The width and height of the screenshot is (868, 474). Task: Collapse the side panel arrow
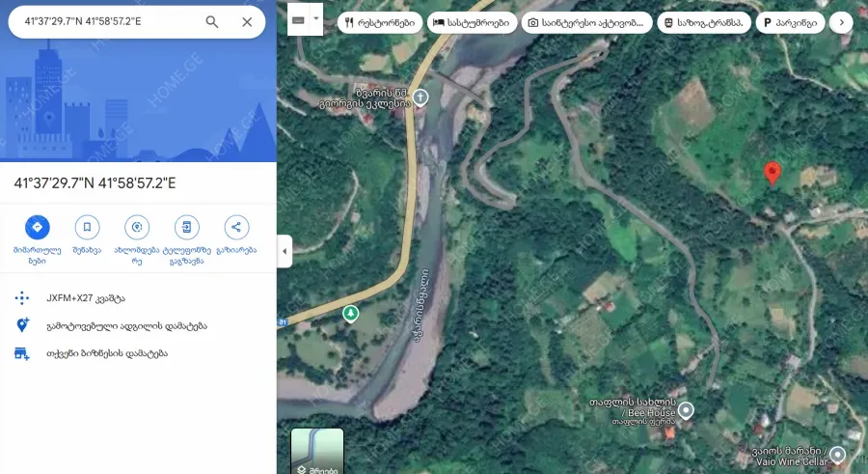click(x=285, y=251)
